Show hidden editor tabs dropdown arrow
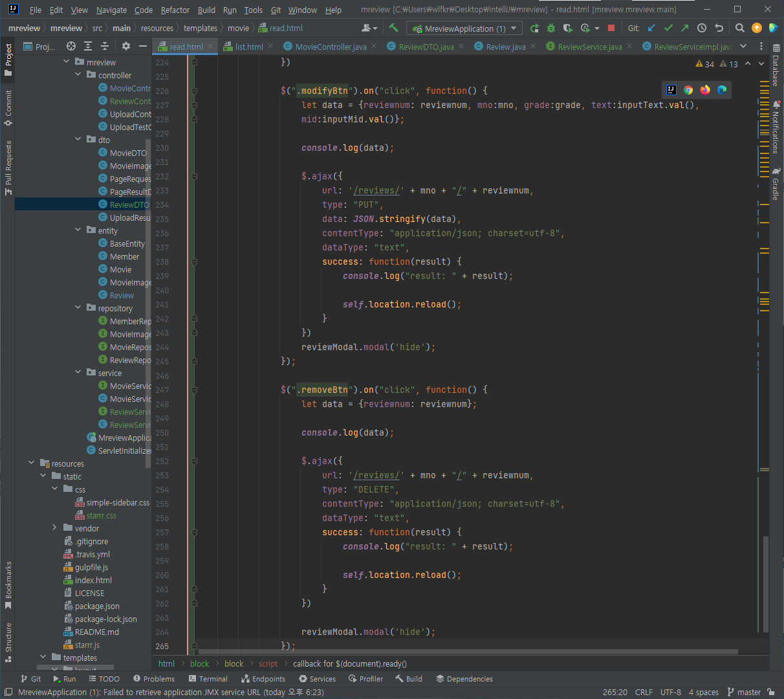This screenshot has height=699, width=784. (x=743, y=46)
